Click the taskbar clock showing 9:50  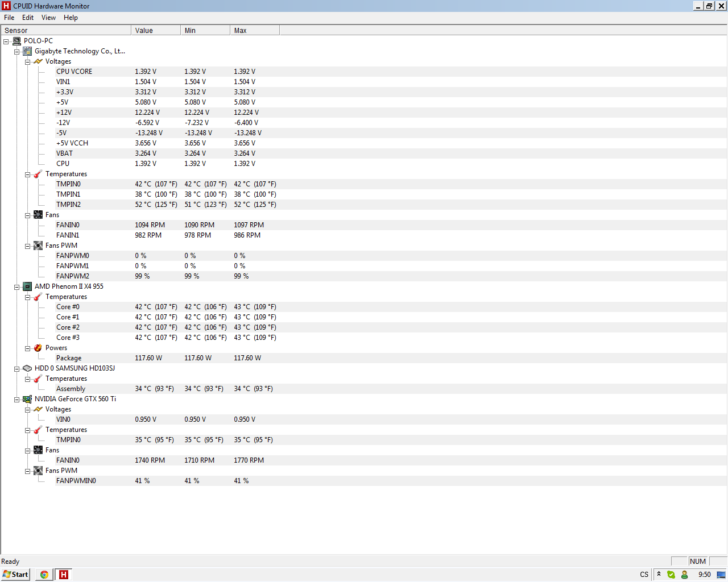[x=705, y=575]
